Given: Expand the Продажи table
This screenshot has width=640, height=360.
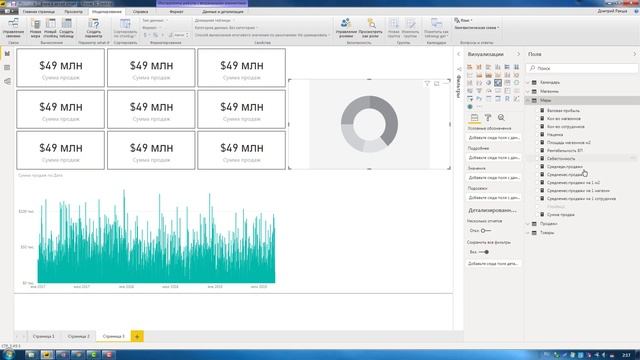Looking at the screenshot, I should coord(528,224).
